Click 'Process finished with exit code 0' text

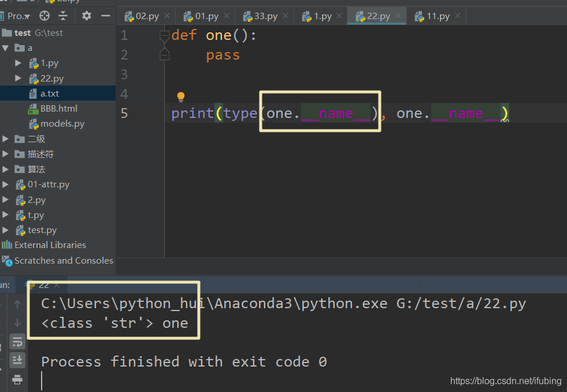[184, 361]
